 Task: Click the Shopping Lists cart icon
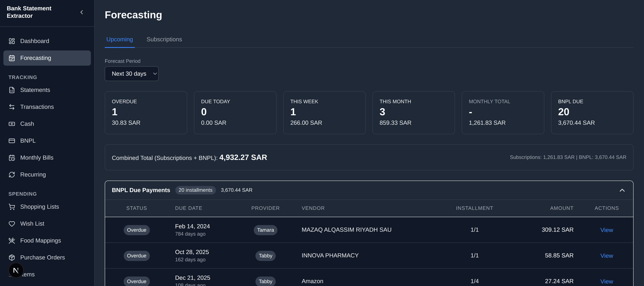(x=12, y=207)
